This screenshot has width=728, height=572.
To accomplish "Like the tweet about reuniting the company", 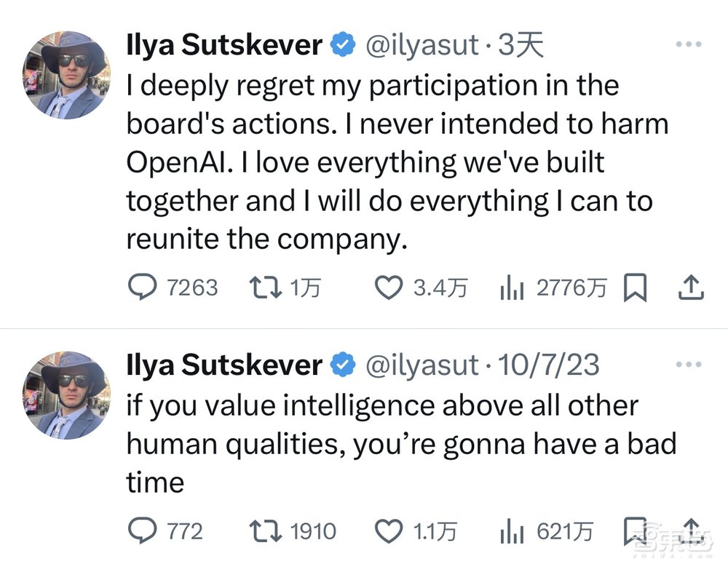I will coord(388,289).
